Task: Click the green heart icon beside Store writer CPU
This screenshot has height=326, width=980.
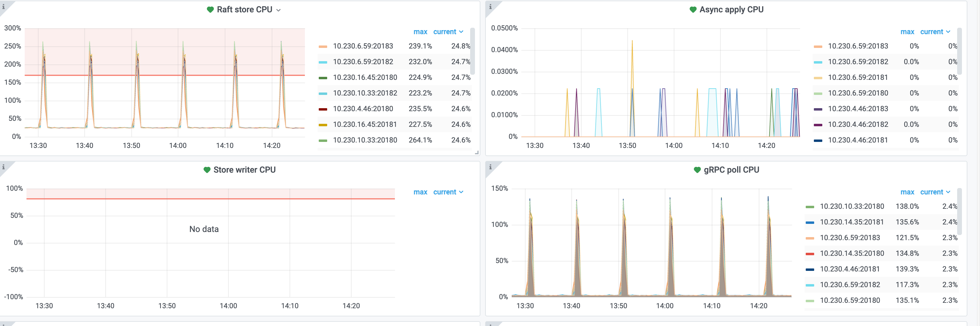Action: (x=206, y=170)
